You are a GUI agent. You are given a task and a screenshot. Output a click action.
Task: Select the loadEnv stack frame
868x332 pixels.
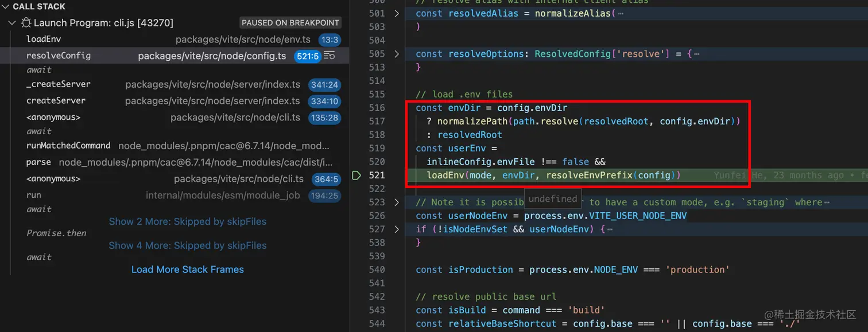175,40
